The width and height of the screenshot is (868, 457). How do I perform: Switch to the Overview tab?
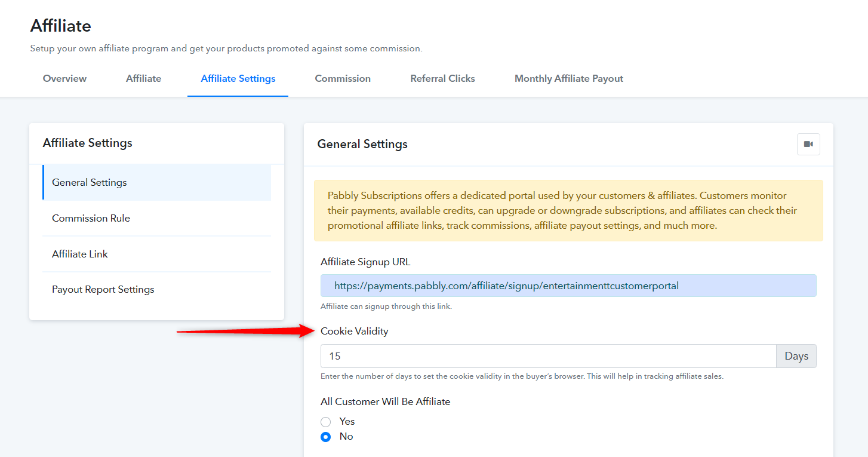click(64, 78)
